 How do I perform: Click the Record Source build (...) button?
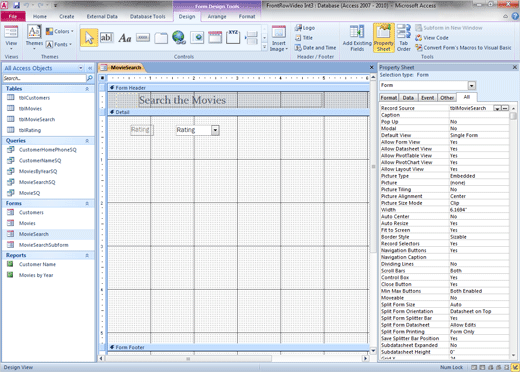pyautogui.click(x=505, y=108)
